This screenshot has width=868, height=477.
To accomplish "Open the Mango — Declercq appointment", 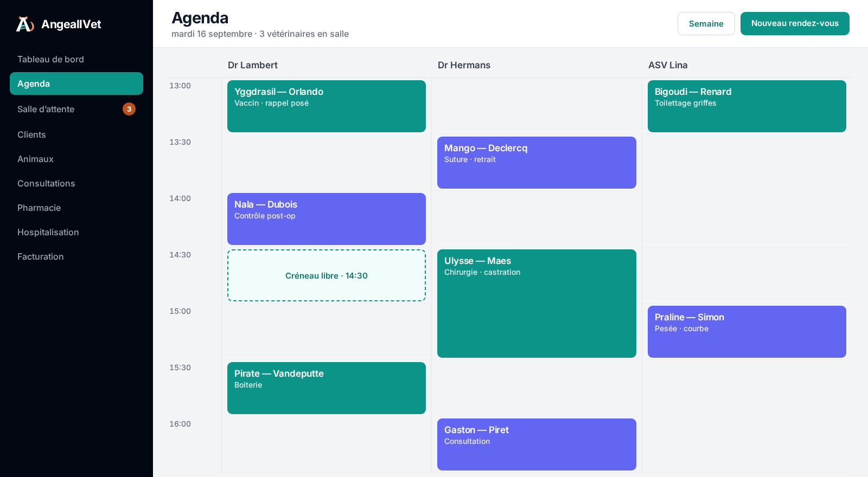I will (x=537, y=163).
